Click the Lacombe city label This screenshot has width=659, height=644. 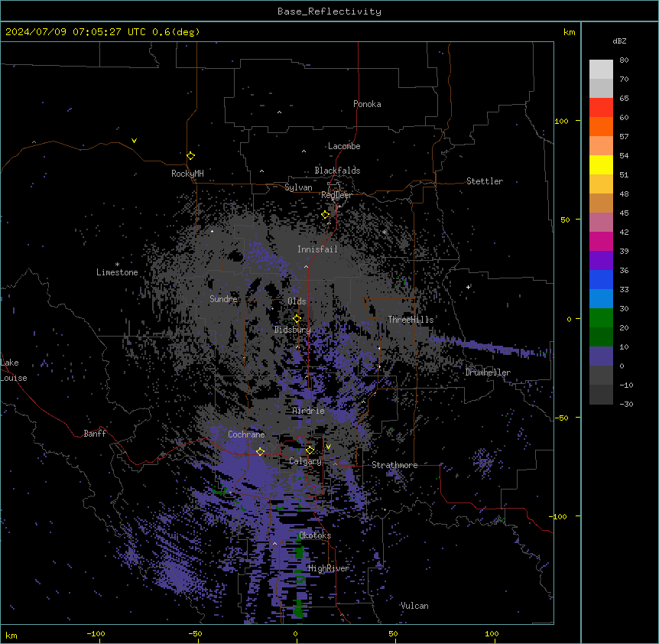pyautogui.click(x=344, y=146)
